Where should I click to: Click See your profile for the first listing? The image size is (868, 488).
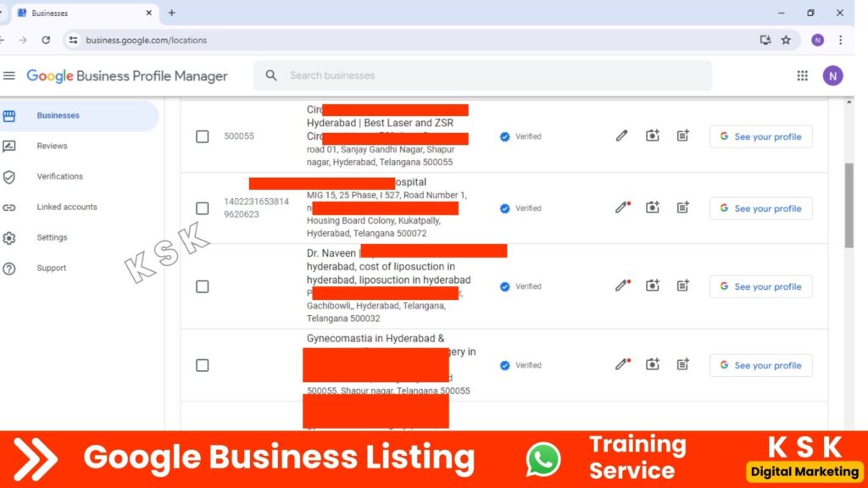[760, 136]
